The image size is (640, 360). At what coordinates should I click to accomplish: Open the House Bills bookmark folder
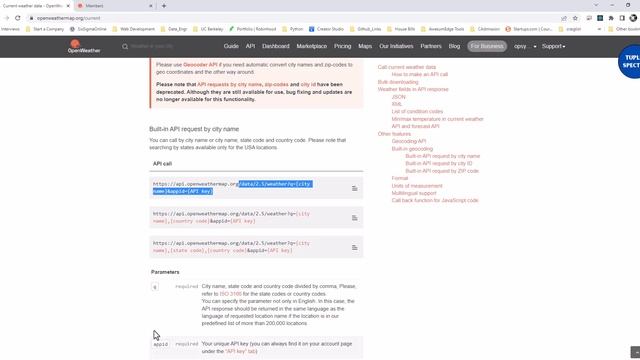pos(401,29)
